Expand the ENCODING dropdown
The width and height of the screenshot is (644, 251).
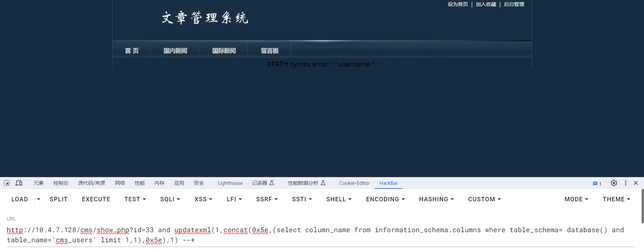(385, 199)
